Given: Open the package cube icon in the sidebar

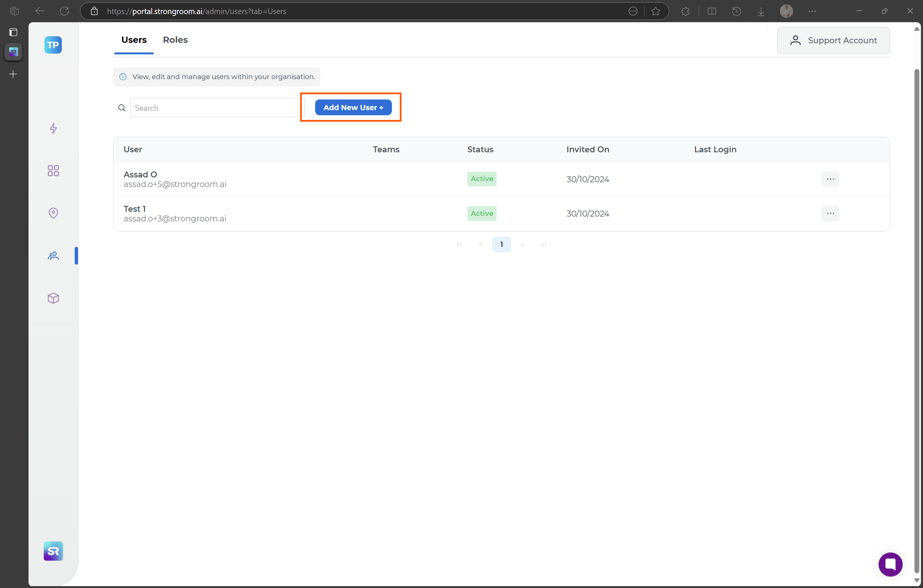Looking at the screenshot, I should point(53,298).
